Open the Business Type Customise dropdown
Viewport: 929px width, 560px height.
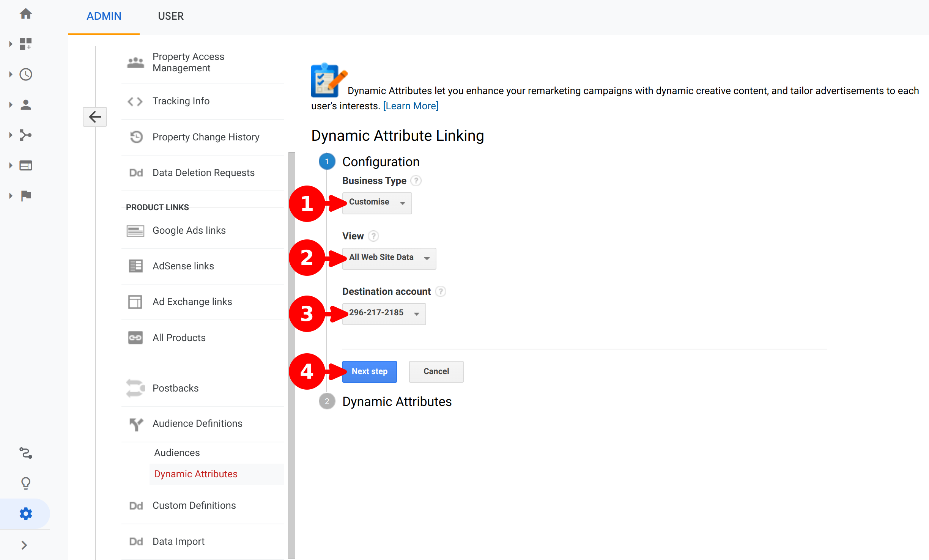(377, 203)
